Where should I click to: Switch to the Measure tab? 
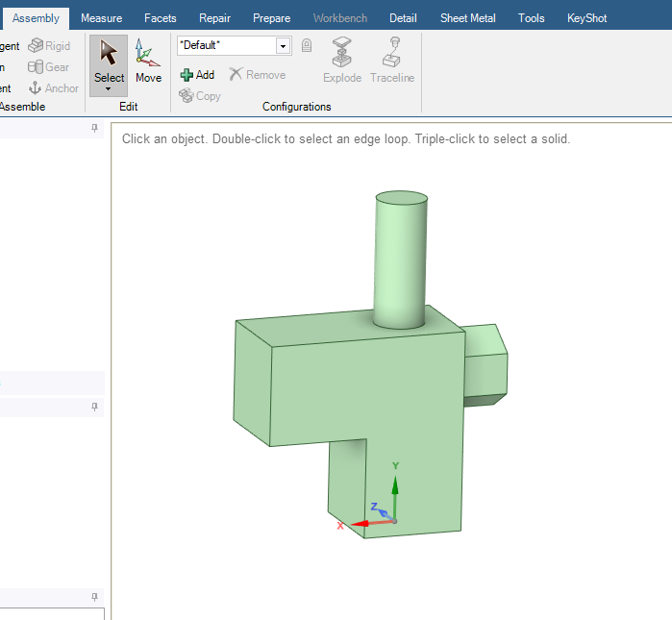[x=101, y=18]
